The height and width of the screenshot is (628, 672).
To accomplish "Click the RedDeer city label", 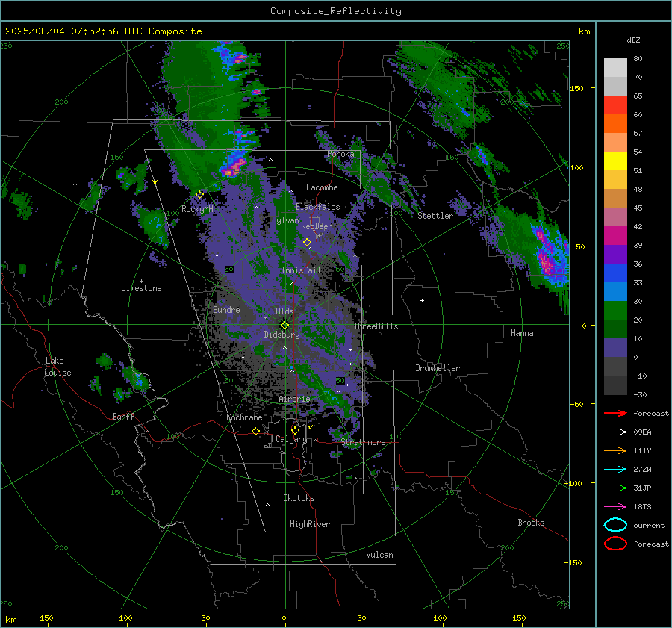I will click(317, 226).
